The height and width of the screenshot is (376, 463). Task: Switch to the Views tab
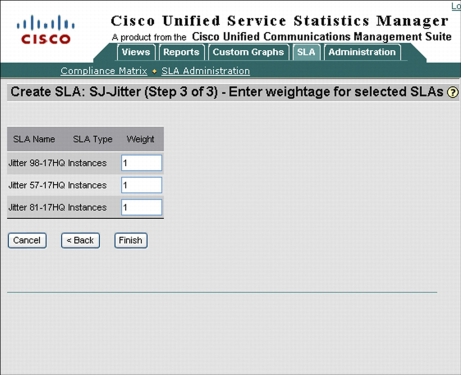[136, 52]
